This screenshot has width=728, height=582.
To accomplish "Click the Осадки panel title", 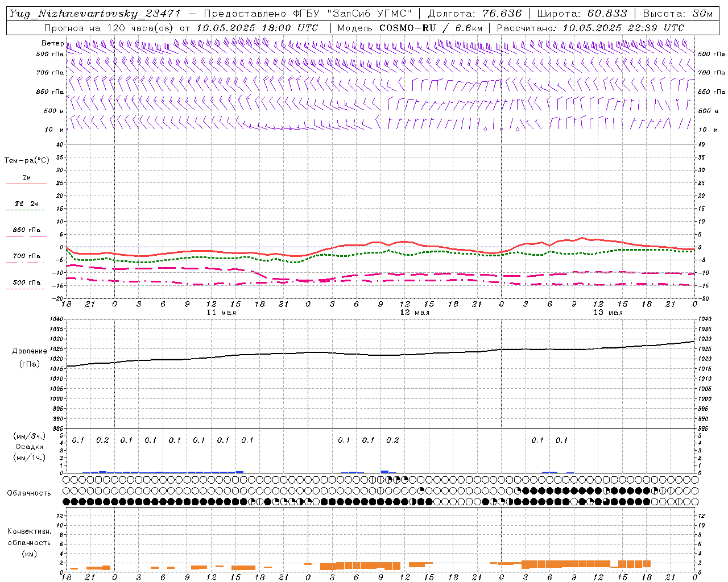I will point(29,447).
